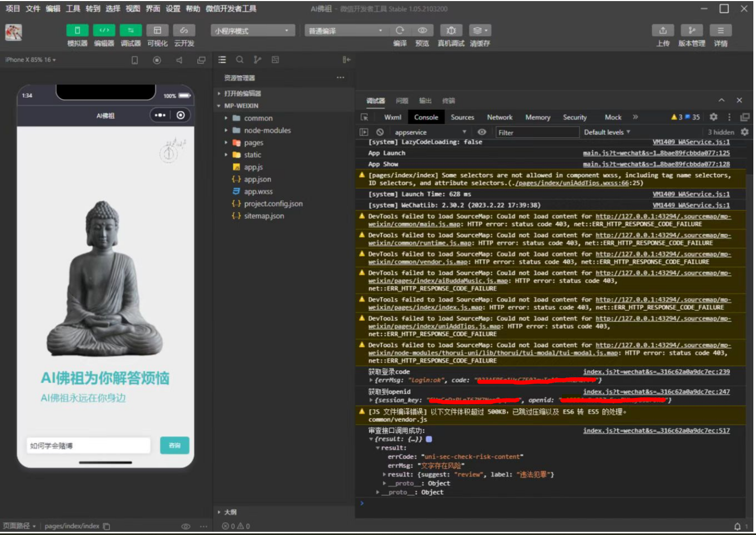The height and width of the screenshot is (535, 756).
Task: Toggle the console live expression eye icon
Action: click(x=482, y=132)
